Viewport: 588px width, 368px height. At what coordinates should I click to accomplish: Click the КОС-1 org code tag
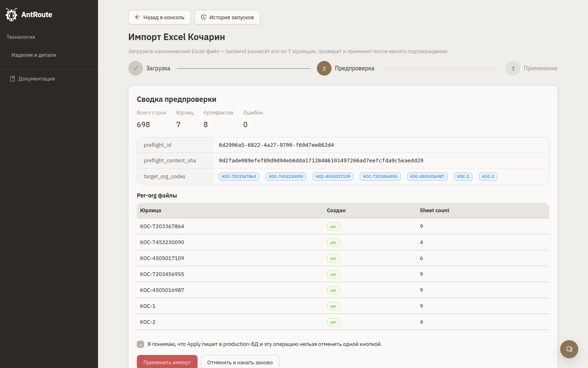(463, 177)
